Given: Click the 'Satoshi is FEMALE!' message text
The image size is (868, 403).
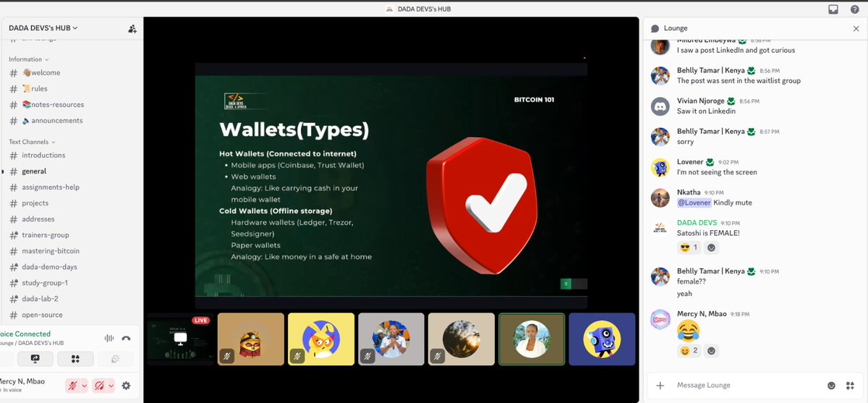Looking at the screenshot, I should 708,233.
